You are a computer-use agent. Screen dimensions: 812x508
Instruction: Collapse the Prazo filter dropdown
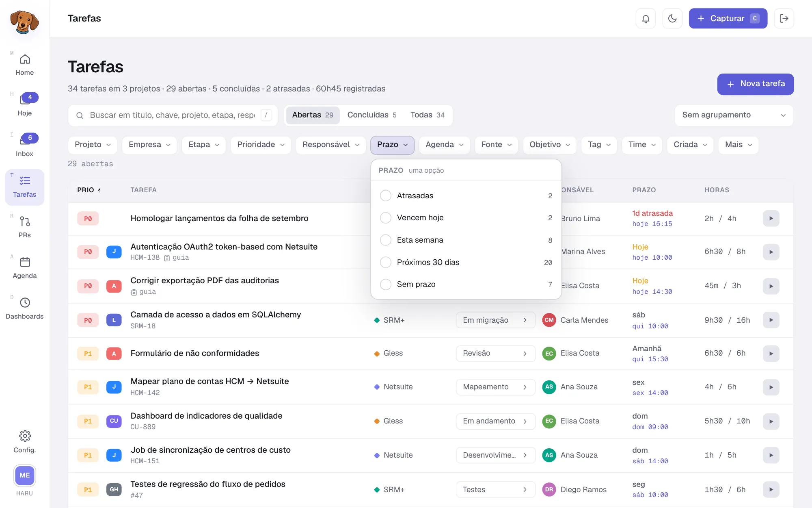(392, 145)
